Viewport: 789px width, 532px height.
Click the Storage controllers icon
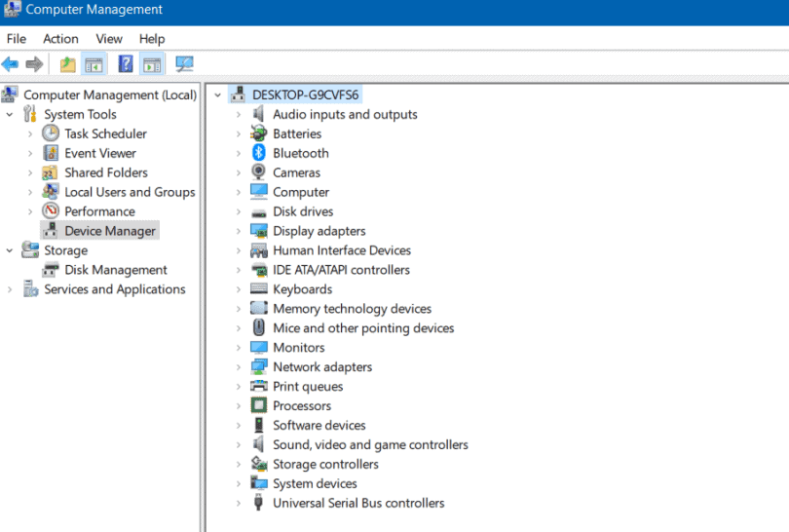pyautogui.click(x=259, y=464)
